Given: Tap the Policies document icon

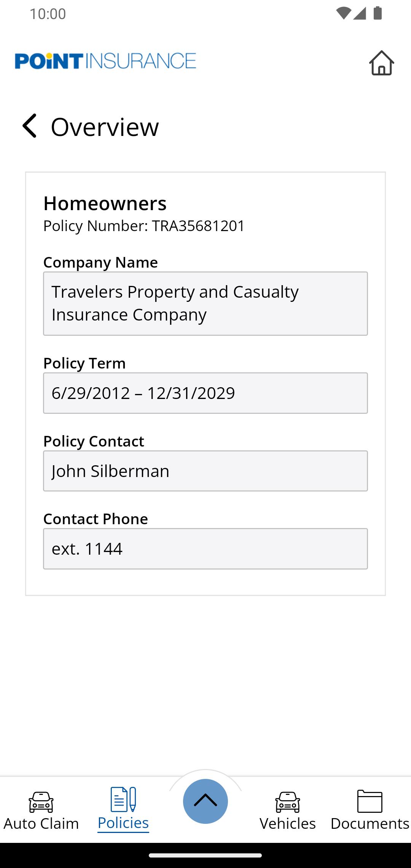Looking at the screenshot, I should coord(123,799).
